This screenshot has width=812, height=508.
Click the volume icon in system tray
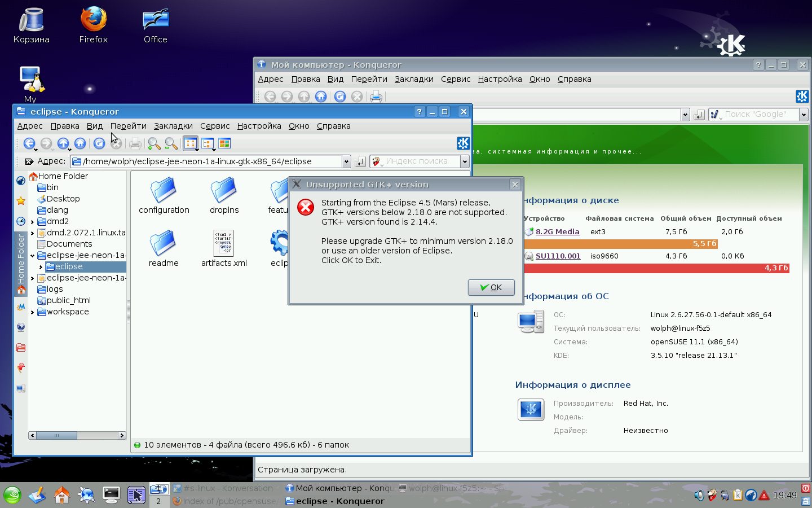click(699, 496)
